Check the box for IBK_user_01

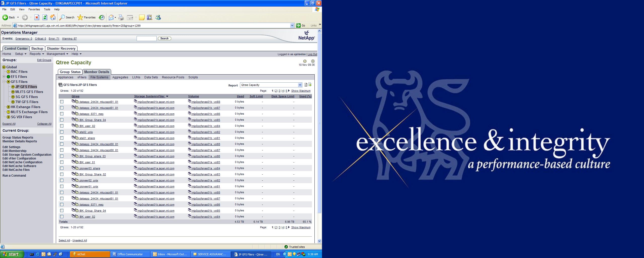click(62, 162)
